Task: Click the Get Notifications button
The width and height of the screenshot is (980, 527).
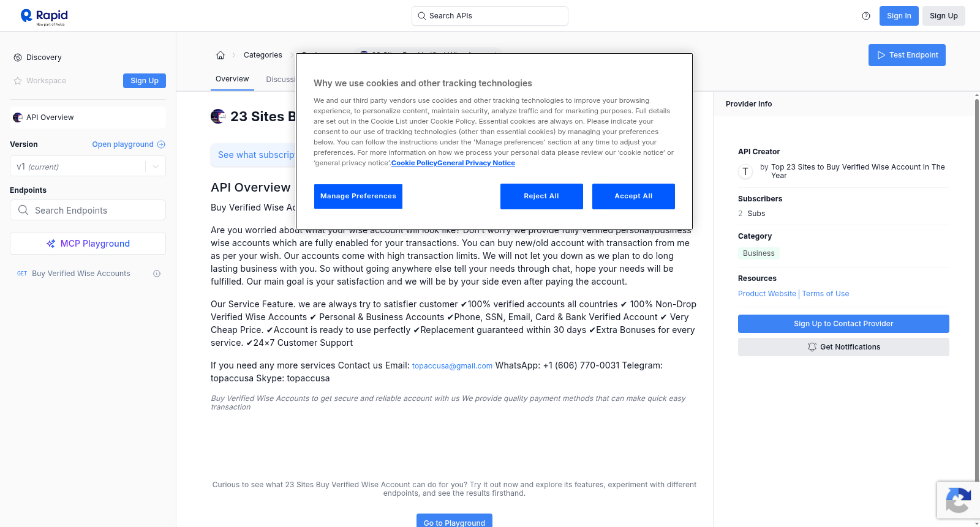Action: coord(843,347)
